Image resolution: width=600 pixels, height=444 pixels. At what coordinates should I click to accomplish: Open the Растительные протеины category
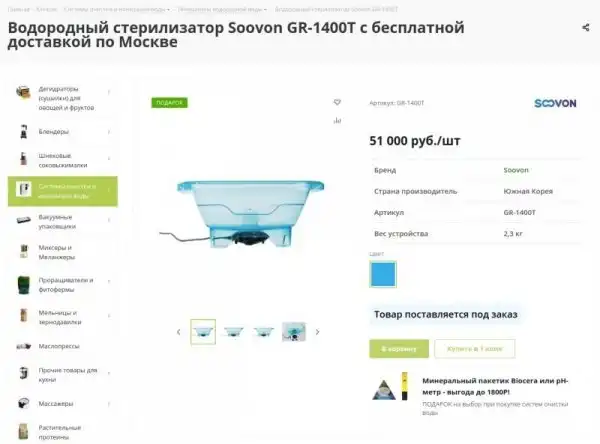pos(59,432)
